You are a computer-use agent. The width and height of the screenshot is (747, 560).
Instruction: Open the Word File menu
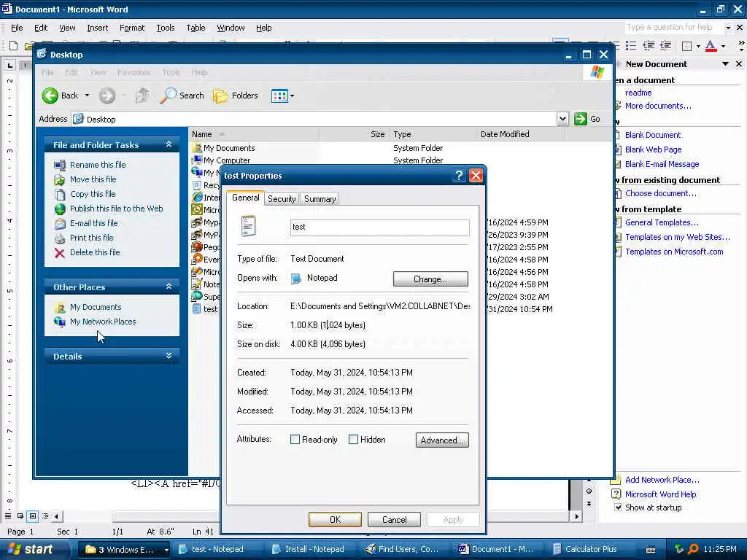(x=17, y=28)
